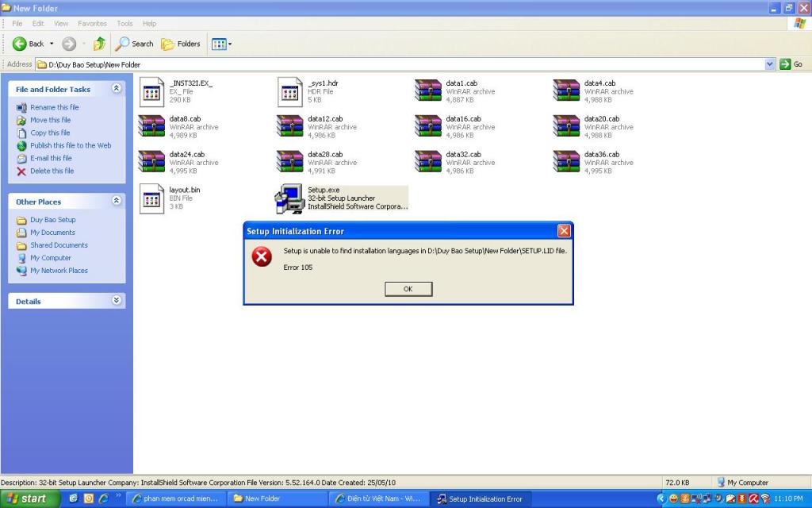Collapse the Other Places panel
Image resolution: width=812 pixels, height=508 pixels.
(117, 201)
